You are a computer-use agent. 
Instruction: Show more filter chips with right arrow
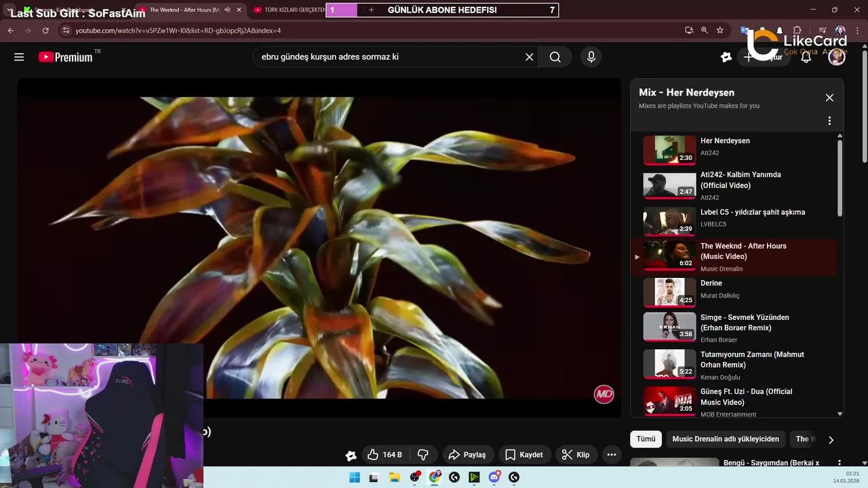(x=831, y=440)
